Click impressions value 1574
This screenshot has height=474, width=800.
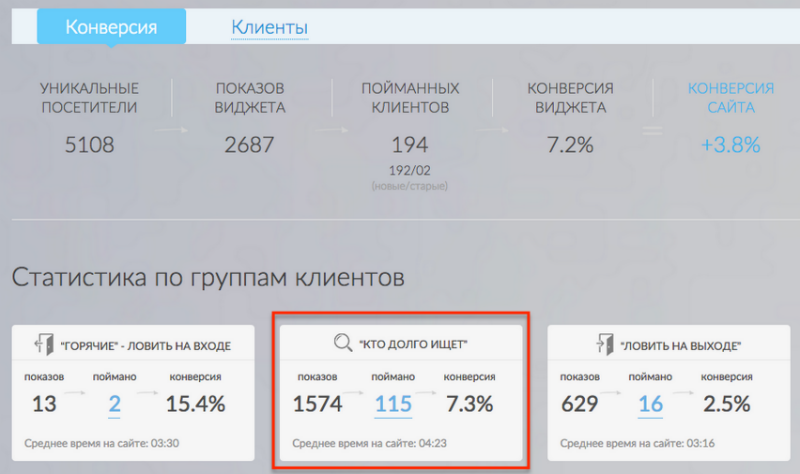(x=317, y=404)
